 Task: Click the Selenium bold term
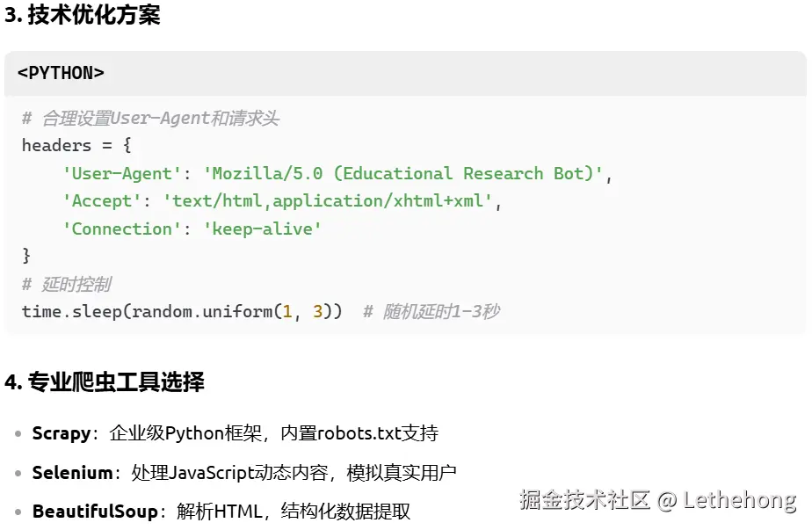click(x=72, y=473)
